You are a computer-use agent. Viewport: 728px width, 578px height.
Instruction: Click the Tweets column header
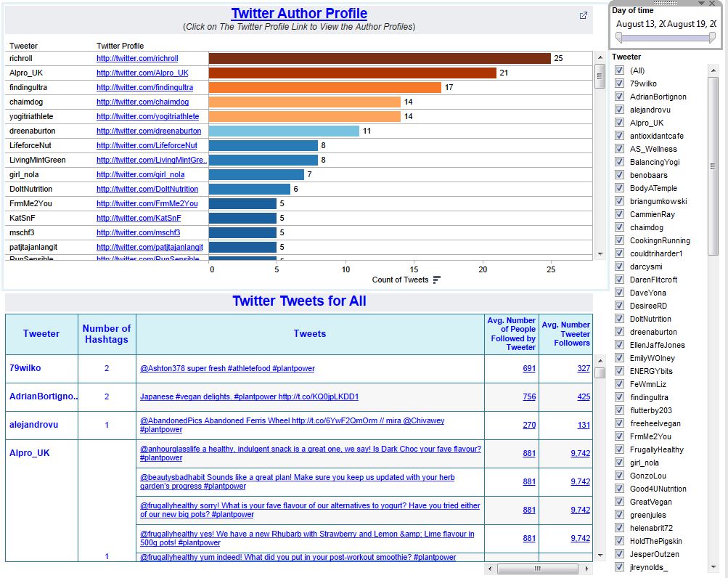click(x=310, y=334)
